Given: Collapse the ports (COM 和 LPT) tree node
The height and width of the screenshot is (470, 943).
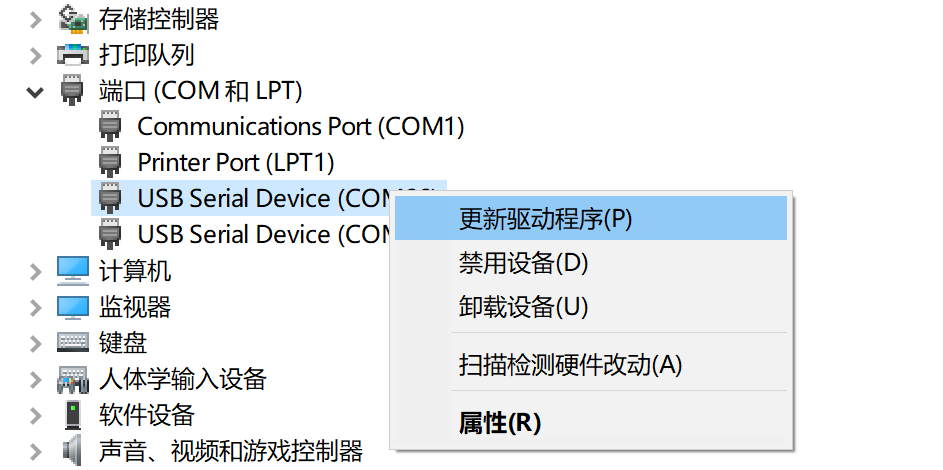Looking at the screenshot, I should pyautogui.click(x=35, y=92).
